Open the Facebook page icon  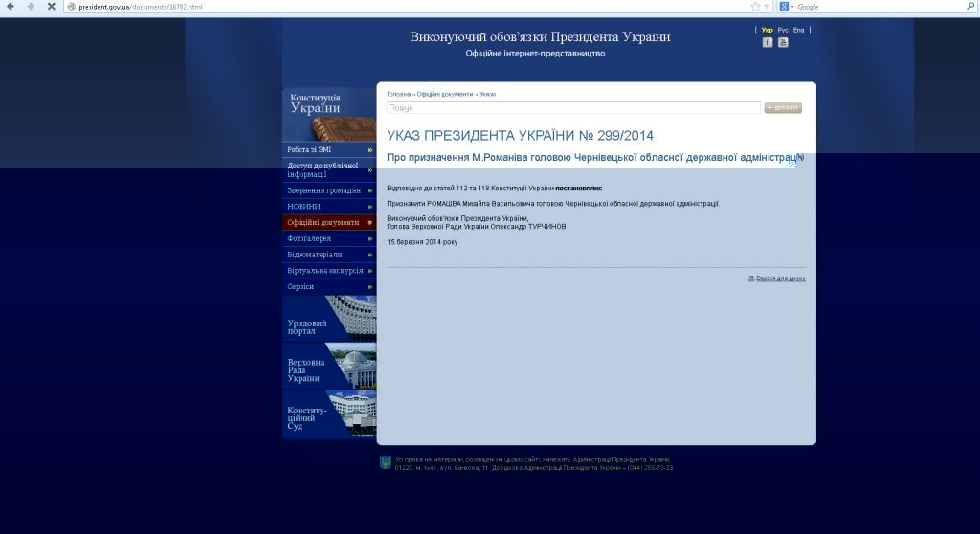768,42
